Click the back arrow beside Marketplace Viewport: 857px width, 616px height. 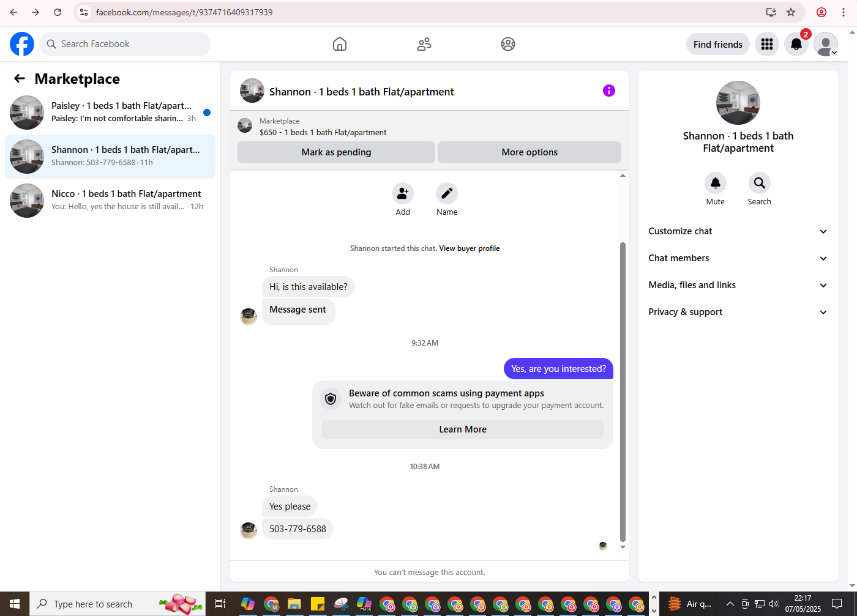20,78
